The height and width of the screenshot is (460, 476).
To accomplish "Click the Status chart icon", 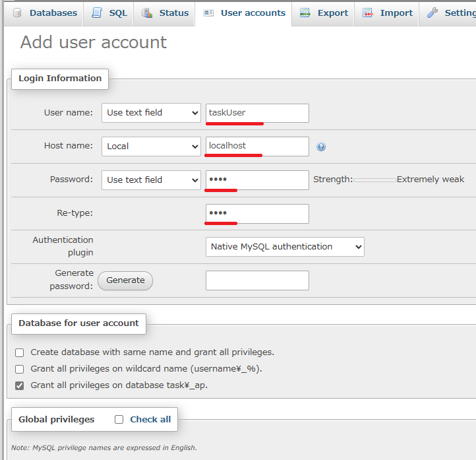I will (x=147, y=13).
